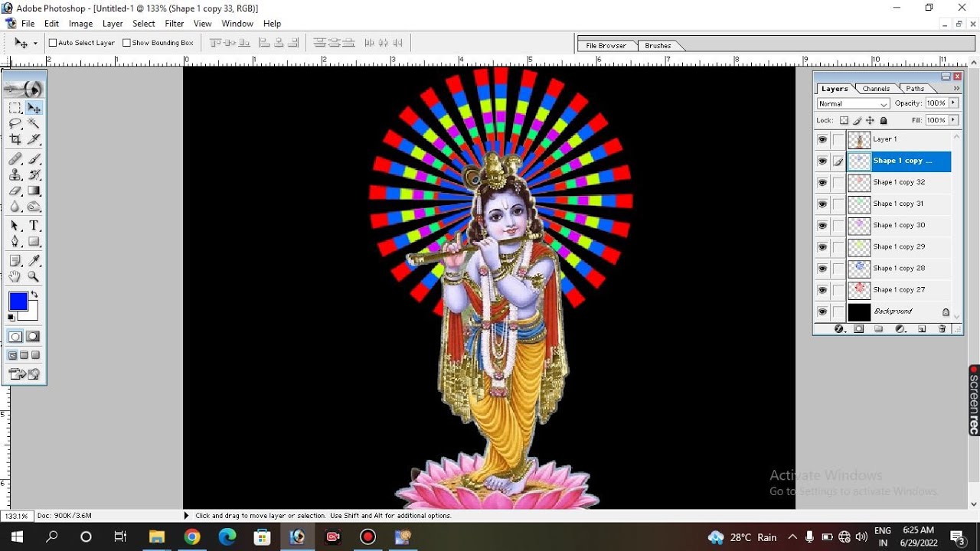Select the Rectangle shape tool
This screenshot has height=551, width=980.
pos(34,241)
